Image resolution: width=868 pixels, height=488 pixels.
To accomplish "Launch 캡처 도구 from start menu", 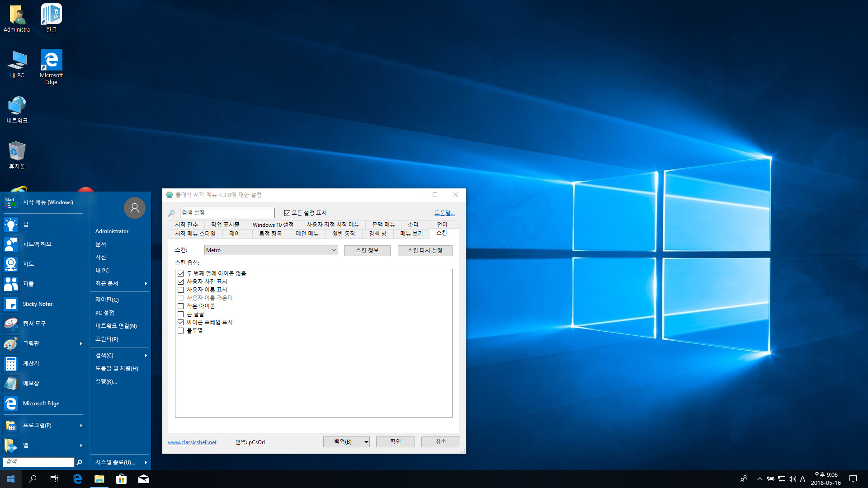I will pyautogui.click(x=43, y=324).
